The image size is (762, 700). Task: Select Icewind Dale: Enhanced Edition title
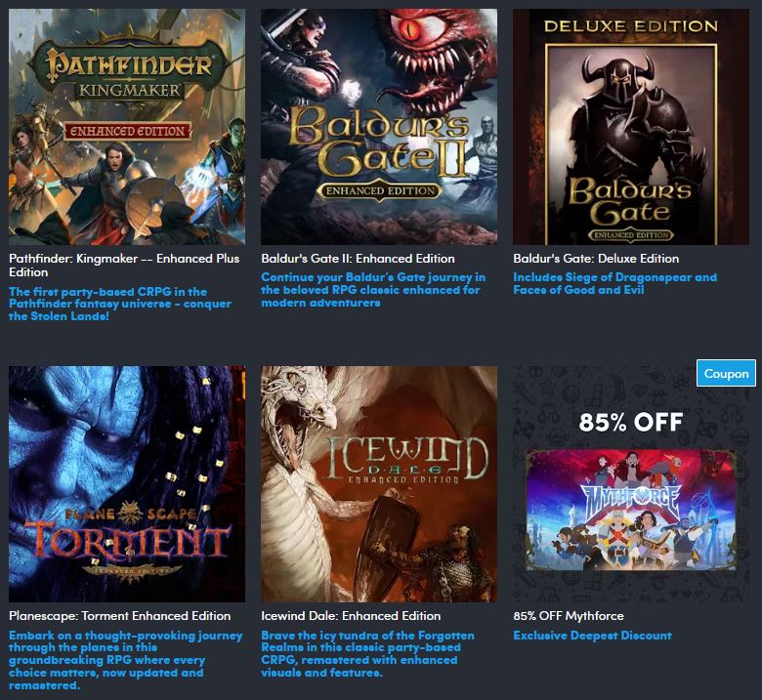351,615
